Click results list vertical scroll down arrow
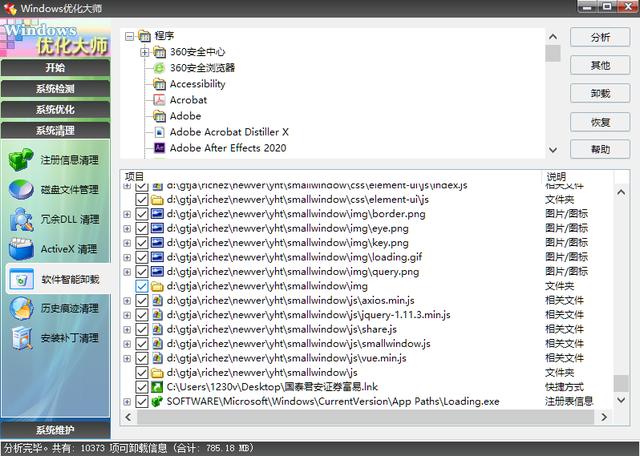 coord(621,400)
